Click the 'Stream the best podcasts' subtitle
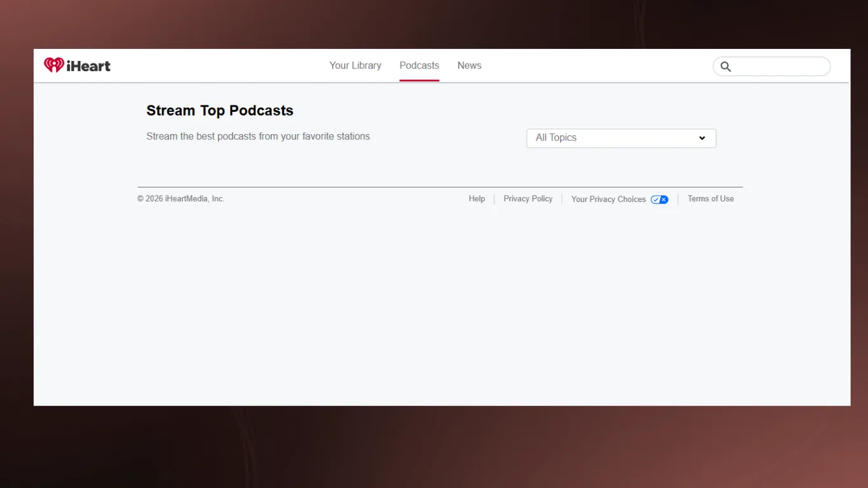Image resolution: width=868 pixels, height=488 pixels. click(257, 137)
